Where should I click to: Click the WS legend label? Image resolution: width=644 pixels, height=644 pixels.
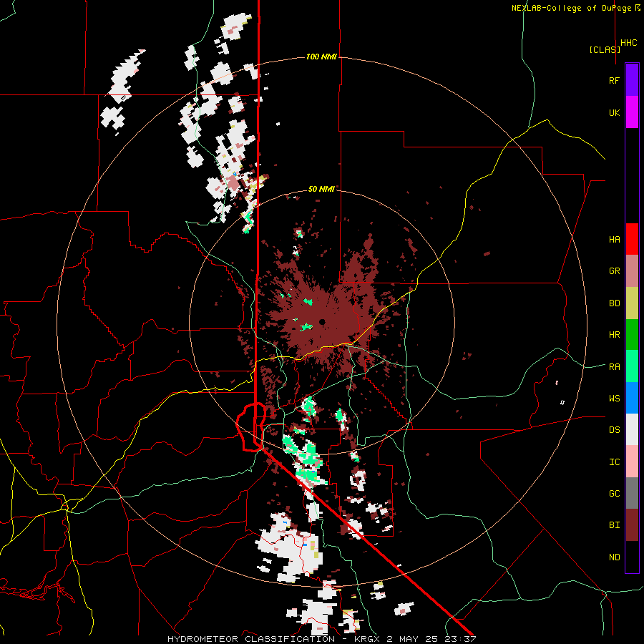[x=614, y=399]
